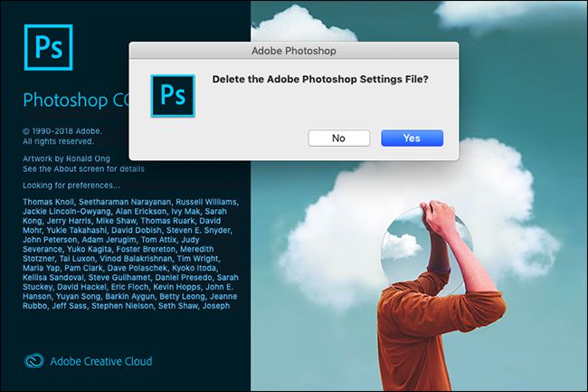Viewport: 588px width, 392px height.
Task: Click the large Ps logo on splash screen
Action: (48, 47)
